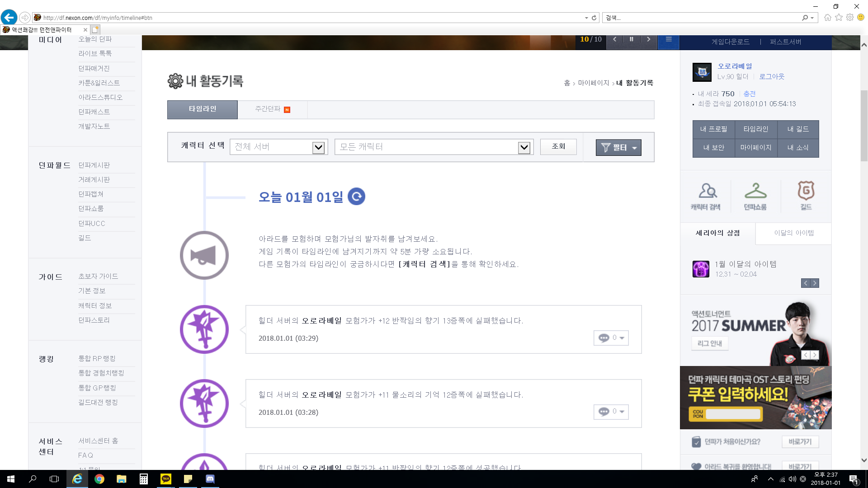Click the reinforcement icon for the 03:28 entry
The height and width of the screenshot is (488, 868).
[204, 404]
